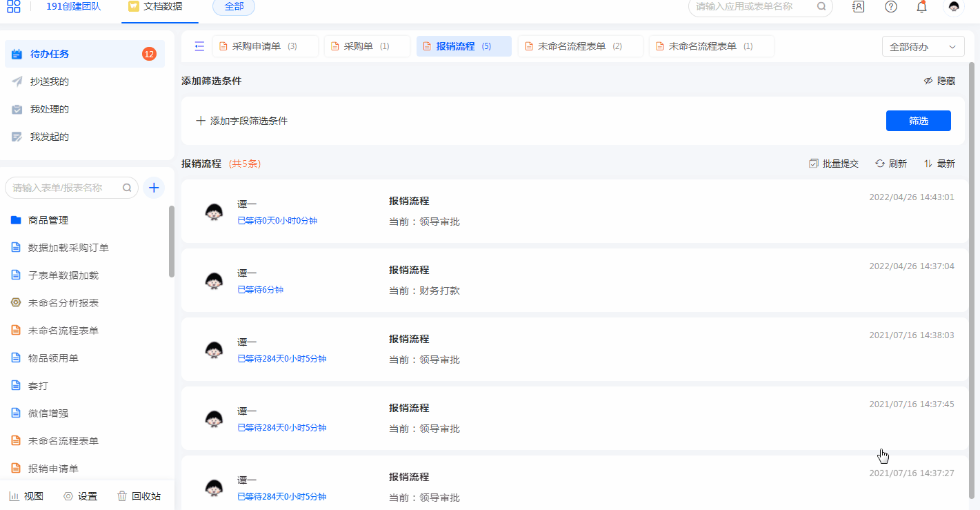This screenshot has height=510, width=980.
Task: Open the app grid launcher icon
Action: [14, 7]
